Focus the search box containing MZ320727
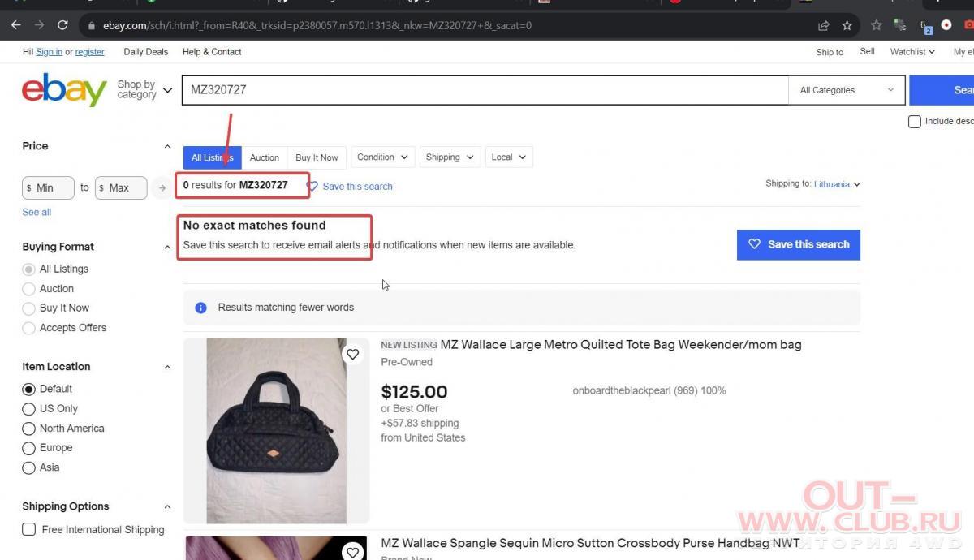 485,90
